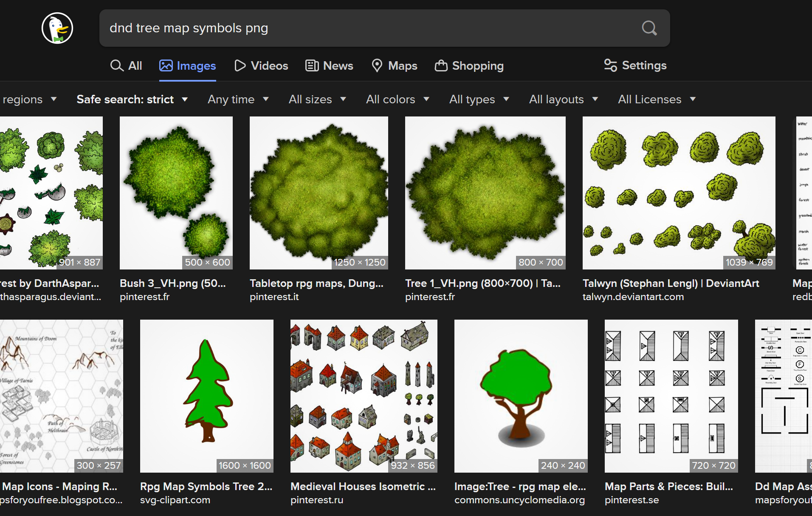Screen dimensions: 812x516
Task: Open the Any time filter dropdown
Action: pyautogui.click(x=238, y=99)
